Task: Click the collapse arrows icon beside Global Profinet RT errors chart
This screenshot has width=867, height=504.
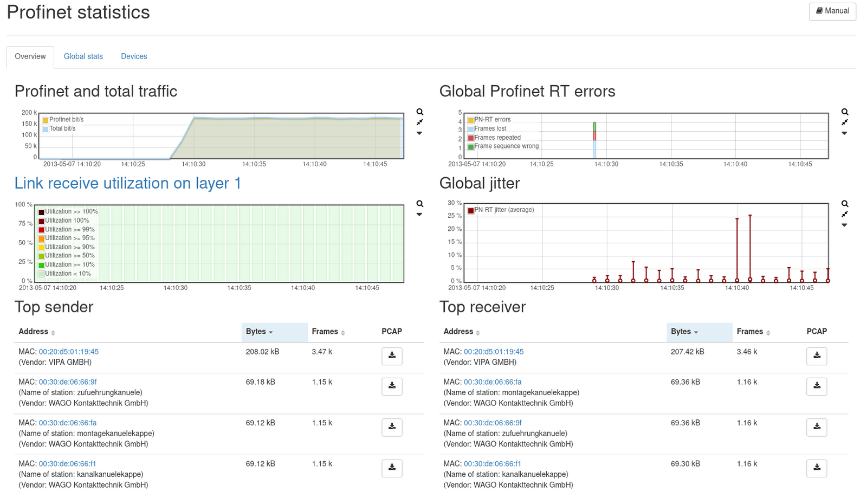Action: point(844,122)
